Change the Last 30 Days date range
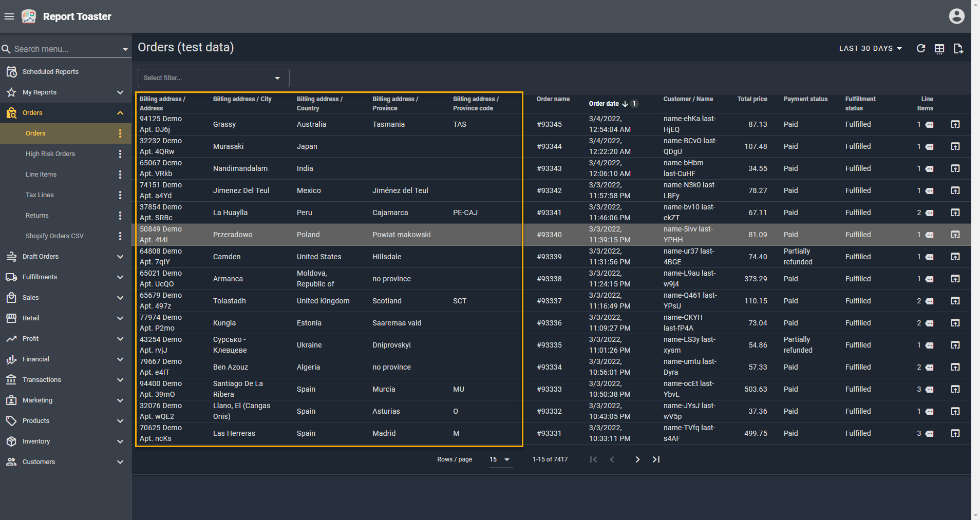Screen dimensions: 980x520 tap(870, 48)
